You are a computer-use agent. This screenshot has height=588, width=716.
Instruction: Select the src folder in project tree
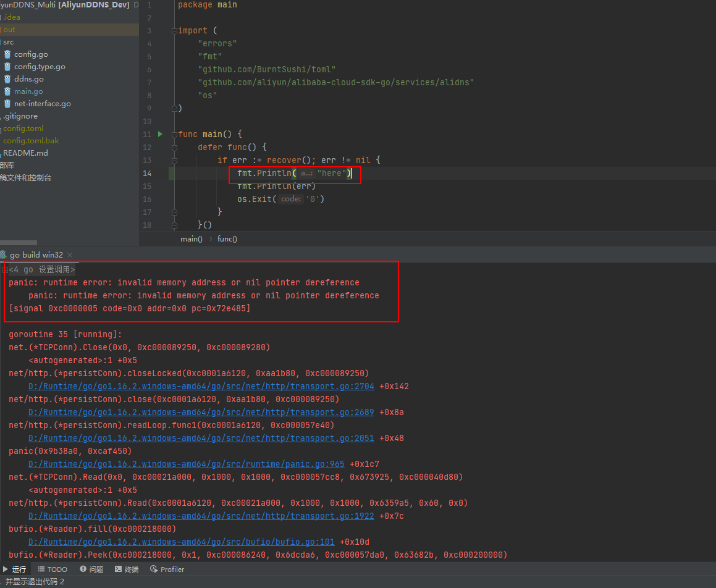(8, 42)
